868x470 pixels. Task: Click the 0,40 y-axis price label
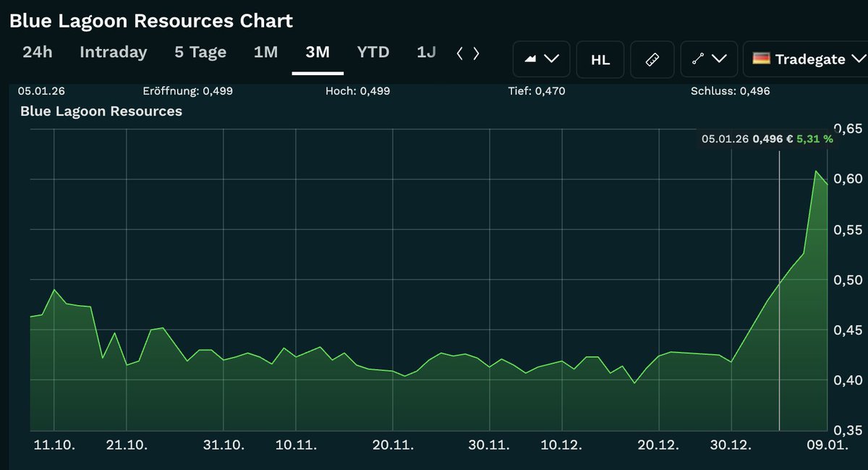[x=848, y=380]
